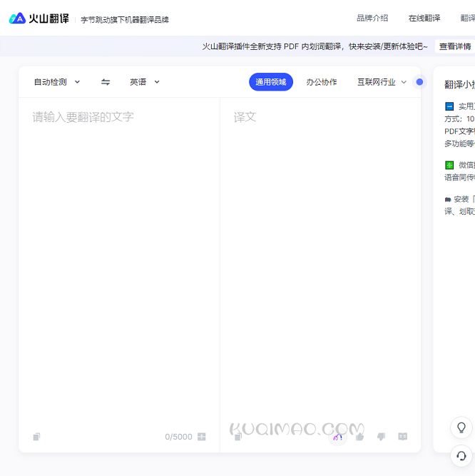
Task: Click the green icon beside 微信
Action: point(449,165)
